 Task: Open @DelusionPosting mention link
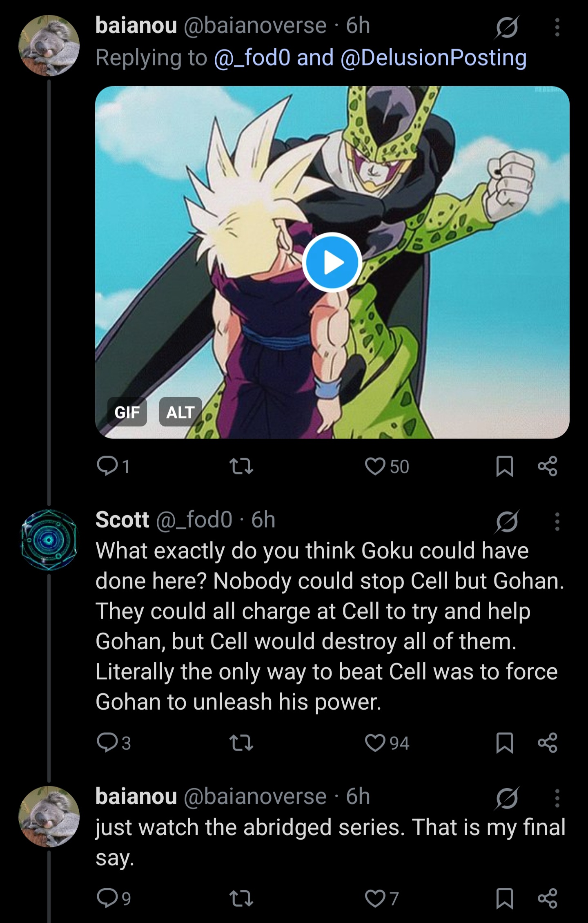[x=433, y=57]
